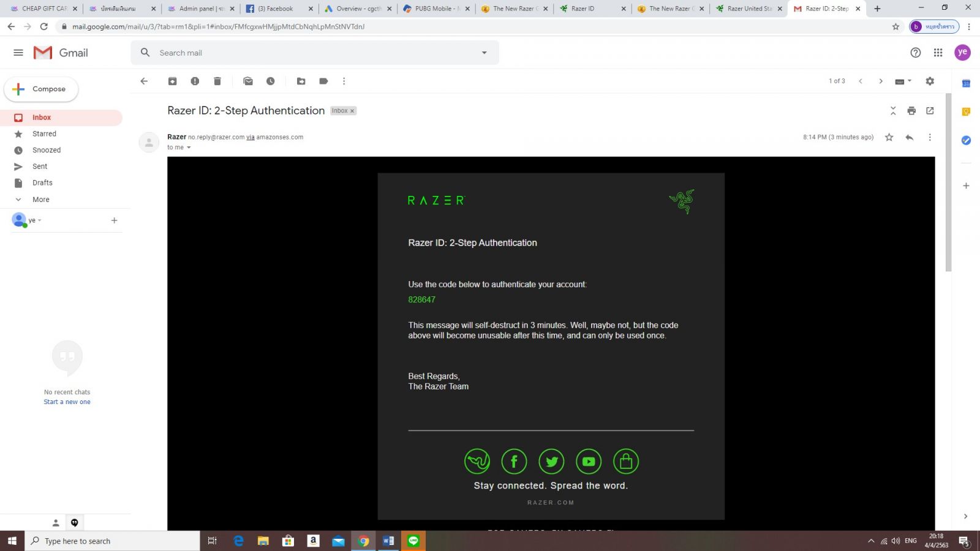The height and width of the screenshot is (551, 980).
Task: Open the Razer Twitter icon in the email
Action: pos(552,462)
